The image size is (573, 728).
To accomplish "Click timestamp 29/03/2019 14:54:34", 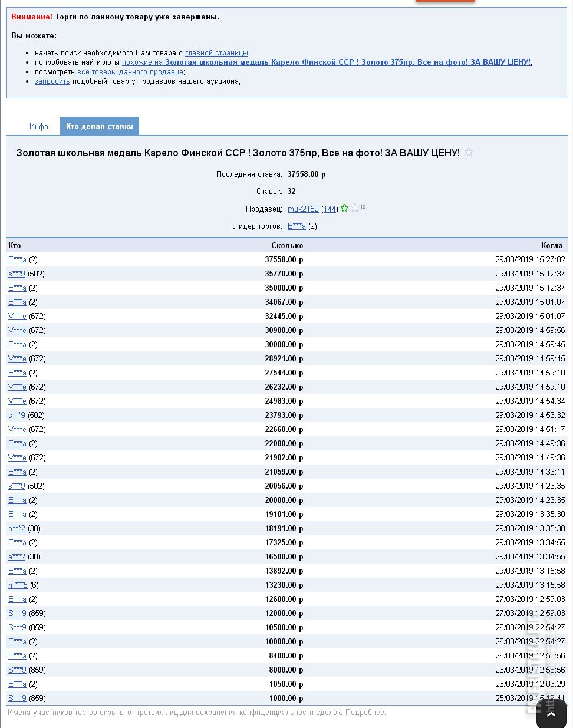I will (530, 401).
